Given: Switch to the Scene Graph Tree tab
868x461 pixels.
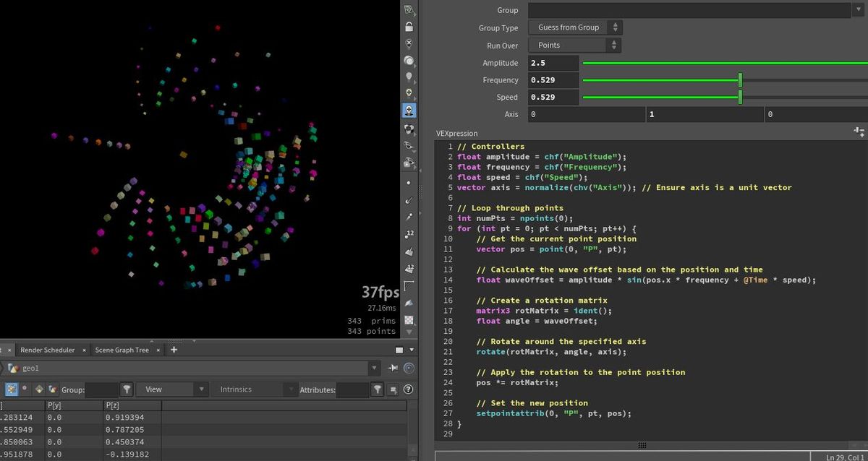Looking at the screenshot, I should point(122,350).
